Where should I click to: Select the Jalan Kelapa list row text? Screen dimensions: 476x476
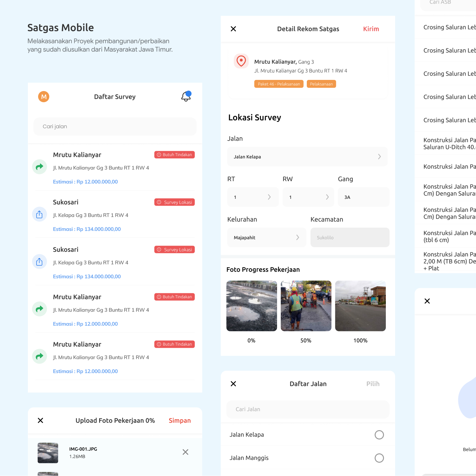point(247,435)
